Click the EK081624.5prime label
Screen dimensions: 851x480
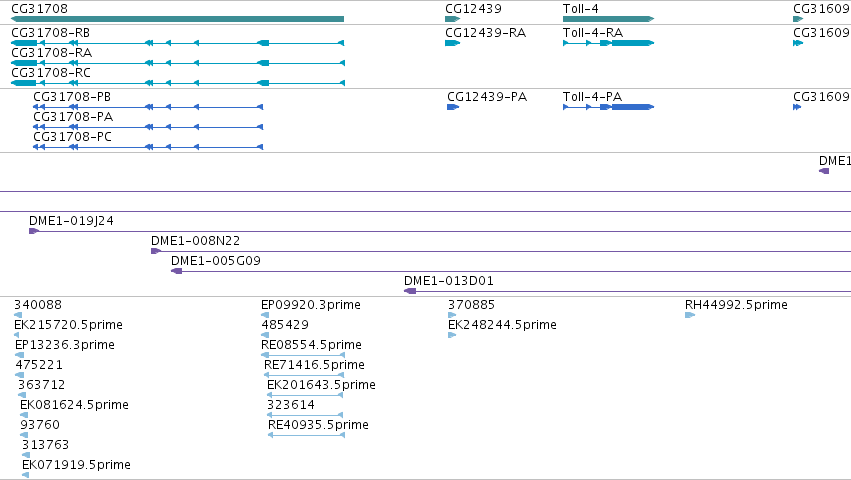pyautogui.click(x=74, y=405)
